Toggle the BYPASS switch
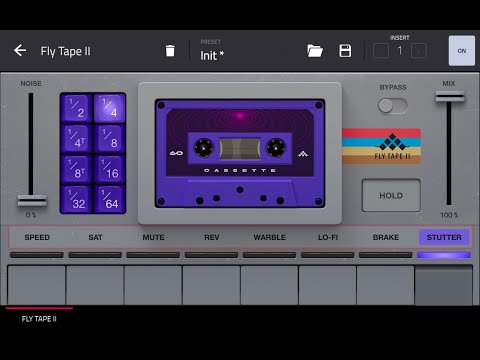The height and width of the screenshot is (360, 480). [x=393, y=106]
